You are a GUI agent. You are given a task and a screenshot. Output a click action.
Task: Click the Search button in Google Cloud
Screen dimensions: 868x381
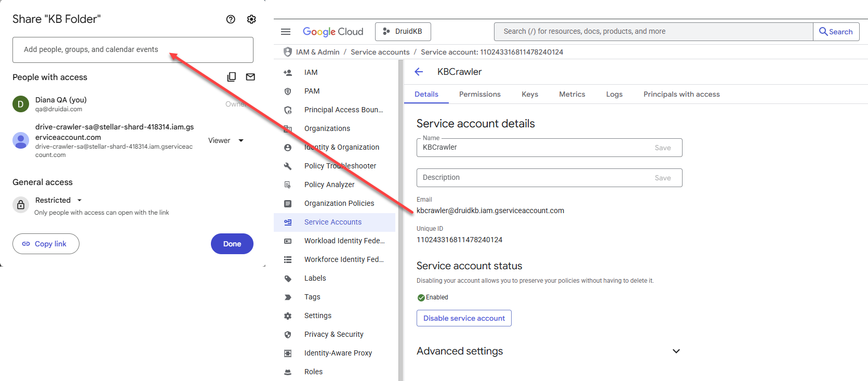point(836,32)
